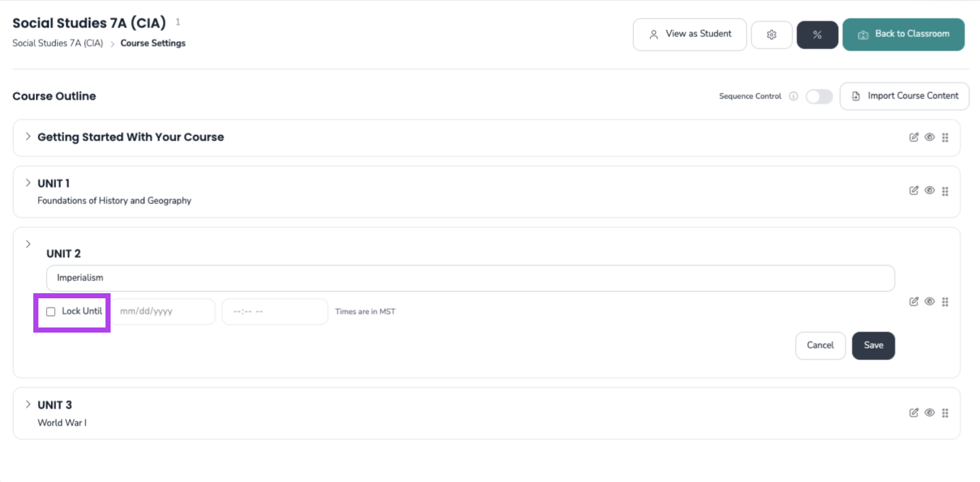Click Import Course Content button
Viewport: 980px width, 482px height.
pos(904,96)
